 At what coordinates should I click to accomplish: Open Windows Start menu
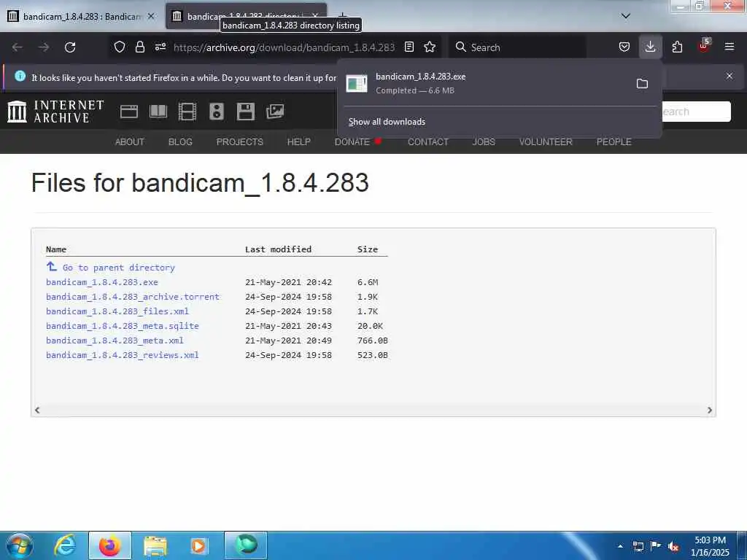tap(20, 545)
